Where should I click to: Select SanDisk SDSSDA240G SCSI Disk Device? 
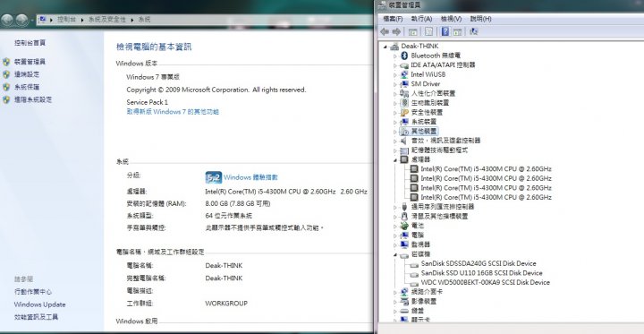point(479,263)
